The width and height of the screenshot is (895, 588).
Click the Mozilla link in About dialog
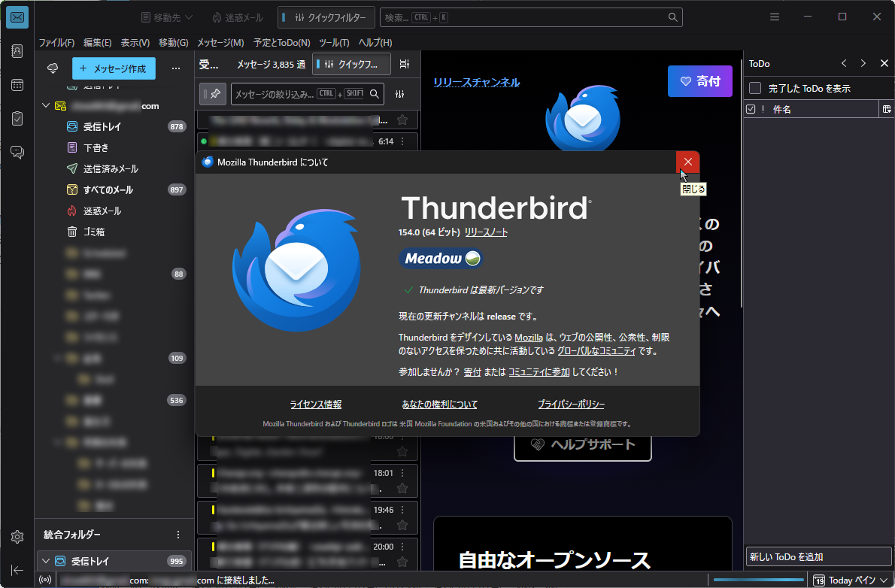[x=529, y=338]
